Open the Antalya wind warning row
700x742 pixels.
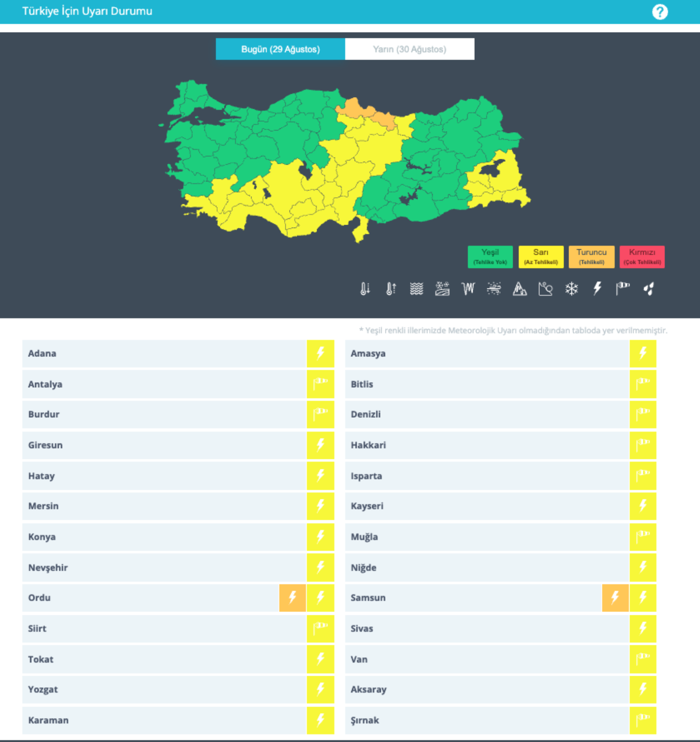pos(178,384)
